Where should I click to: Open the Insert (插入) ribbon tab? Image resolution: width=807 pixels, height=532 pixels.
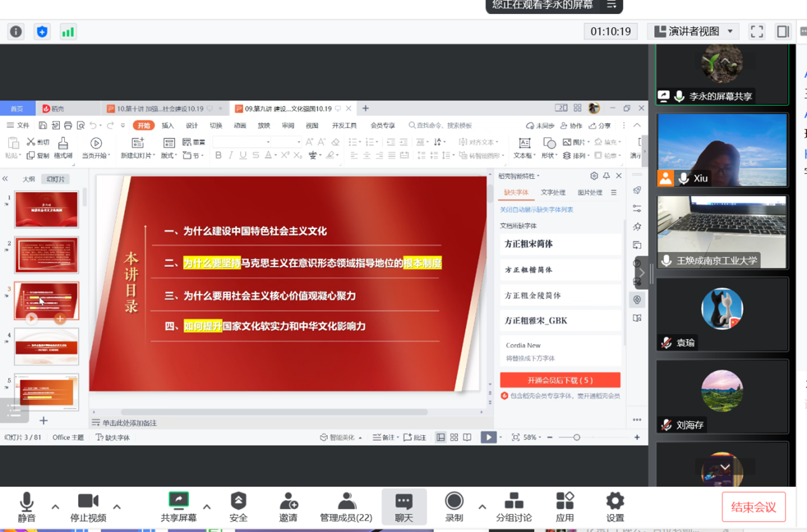coord(168,125)
